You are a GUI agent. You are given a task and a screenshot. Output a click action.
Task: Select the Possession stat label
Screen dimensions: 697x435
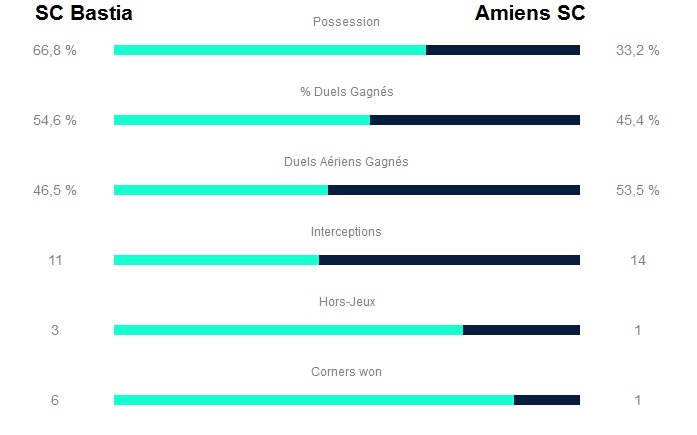click(x=346, y=22)
